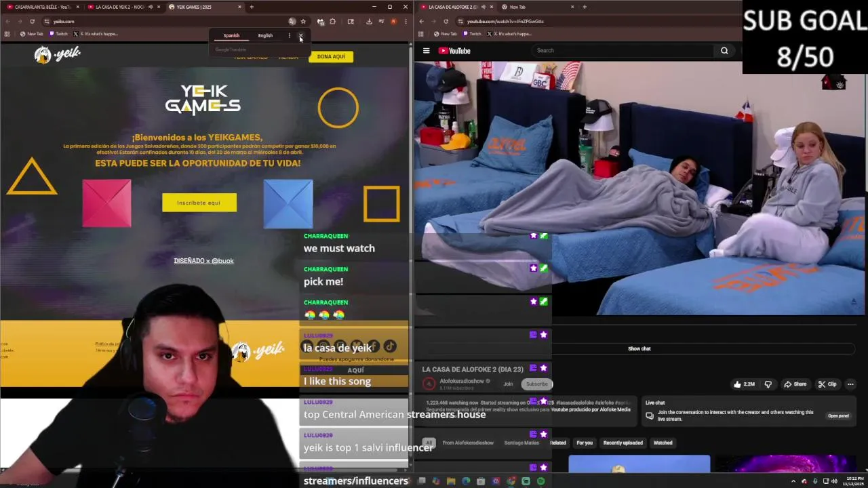
Task: Like the video with 2.2M likes
Action: click(744, 384)
